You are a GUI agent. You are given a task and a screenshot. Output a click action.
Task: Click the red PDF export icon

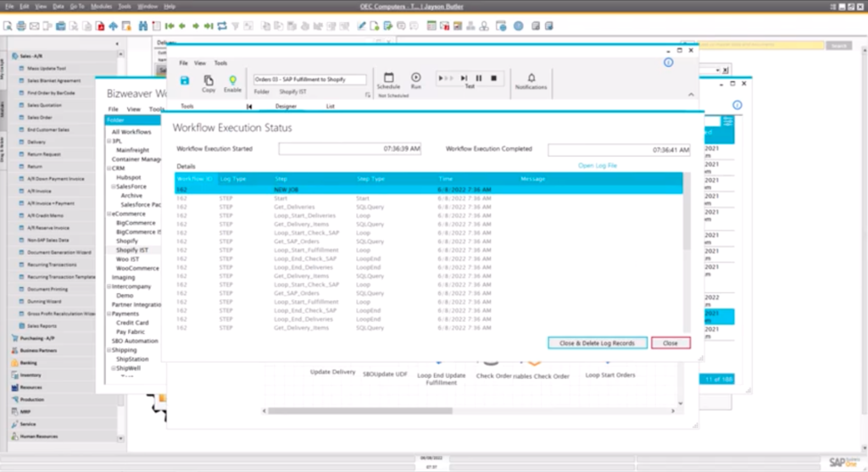click(x=100, y=26)
